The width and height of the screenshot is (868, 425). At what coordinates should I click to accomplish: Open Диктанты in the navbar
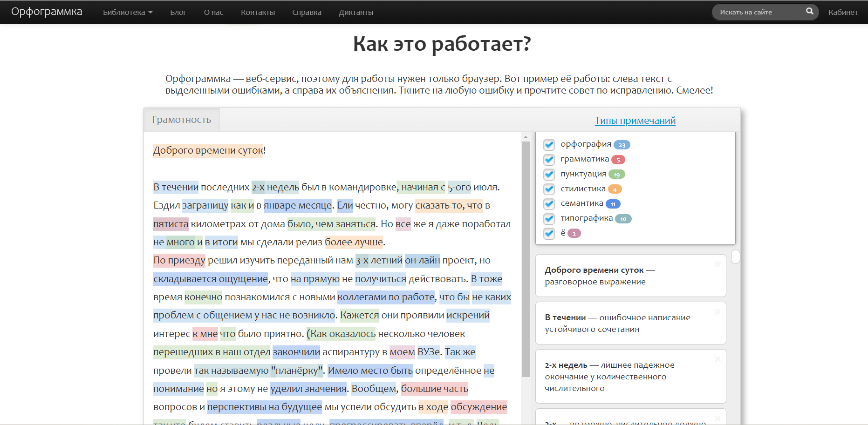[x=356, y=12]
